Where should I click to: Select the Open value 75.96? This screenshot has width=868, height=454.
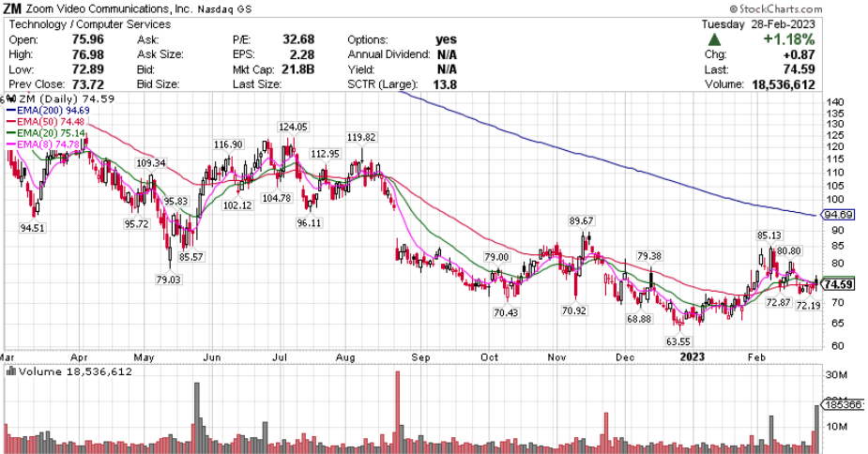[87, 39]
